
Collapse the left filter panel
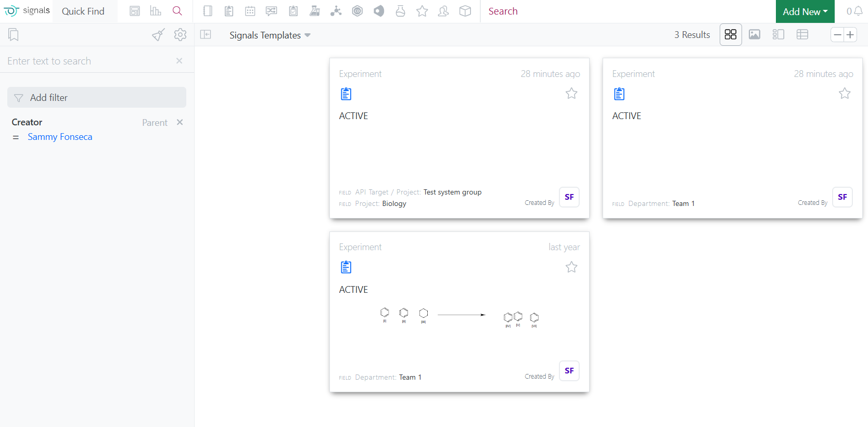tap(206, 34)
